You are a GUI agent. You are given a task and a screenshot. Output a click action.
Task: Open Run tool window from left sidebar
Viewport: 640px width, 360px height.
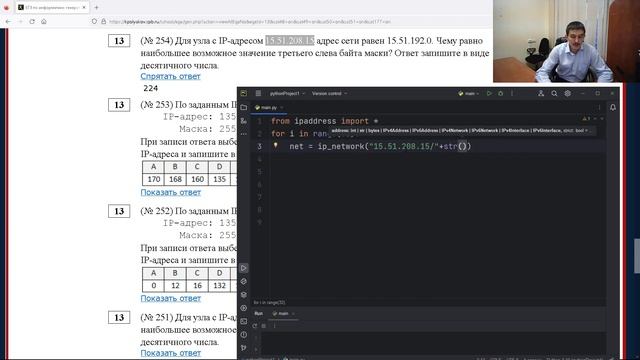244,268
